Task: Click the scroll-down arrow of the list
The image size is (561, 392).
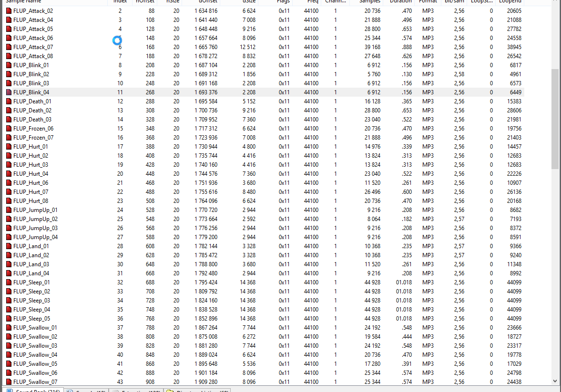Action: 555,381
